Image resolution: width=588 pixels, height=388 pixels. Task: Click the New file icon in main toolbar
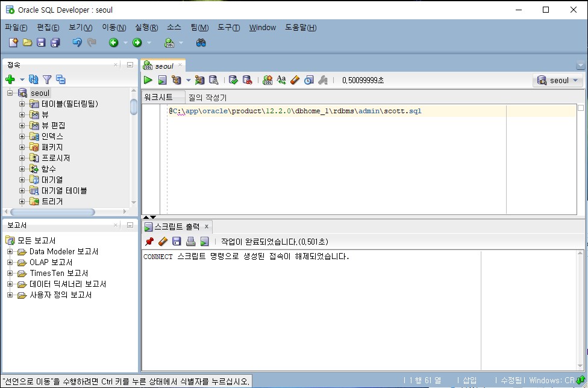(x=13, y=43)
